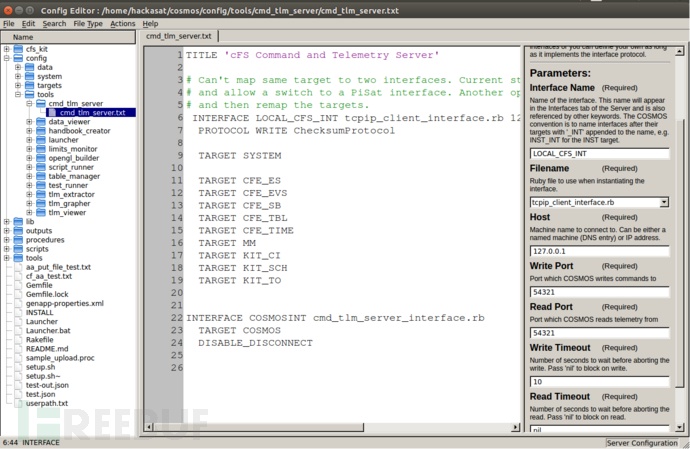Click the Gemfile.lock file icon
Viewport: 690px width, 449px height.
18,294
